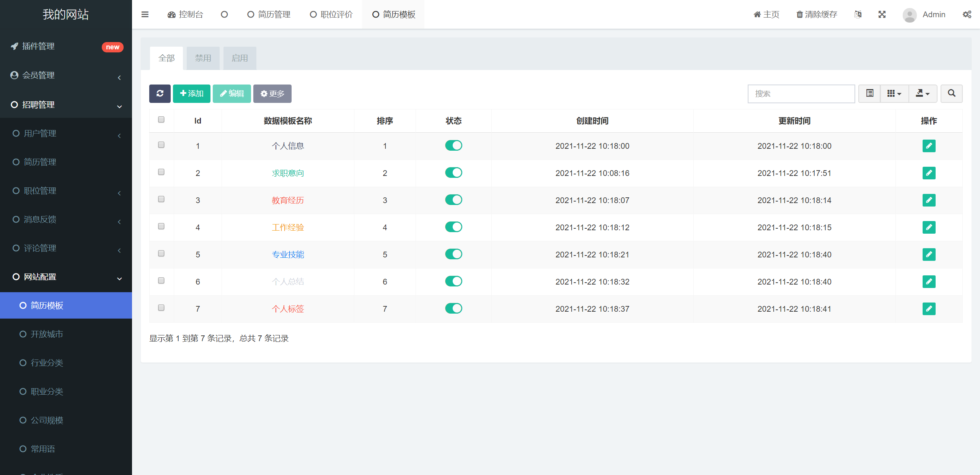Check the checkbox for row Id 4
This screenshot has width=980, height=475.
(161, 226)
